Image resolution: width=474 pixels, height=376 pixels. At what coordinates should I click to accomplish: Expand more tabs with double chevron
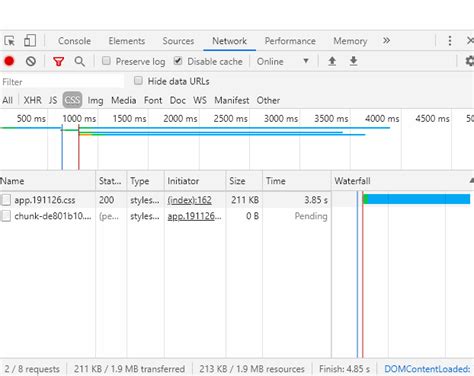(386, 41)
